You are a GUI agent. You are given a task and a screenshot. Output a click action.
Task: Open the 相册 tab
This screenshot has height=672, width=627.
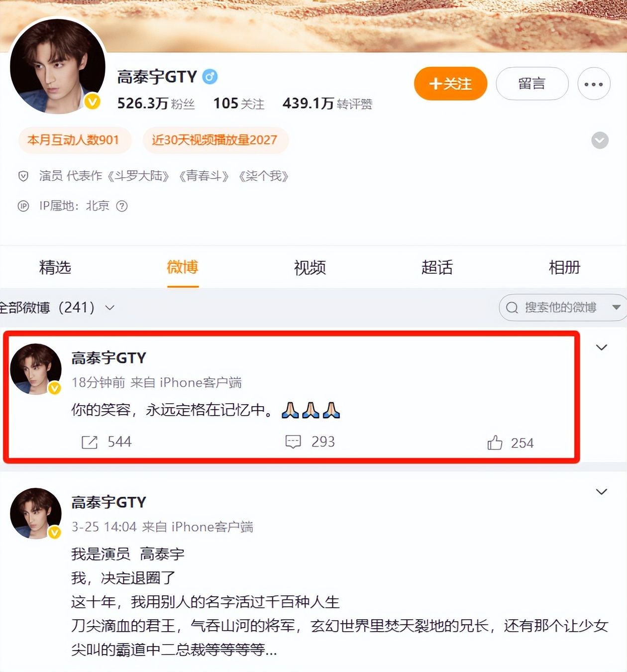[x=565, y=268]
